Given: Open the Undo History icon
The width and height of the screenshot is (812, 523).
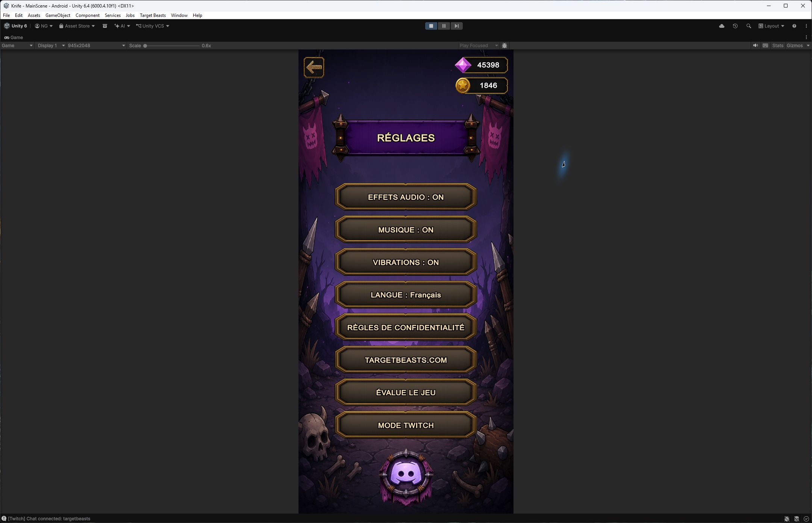Looking at the screenshot, I should pyautogui.click(x=735, y=26).
